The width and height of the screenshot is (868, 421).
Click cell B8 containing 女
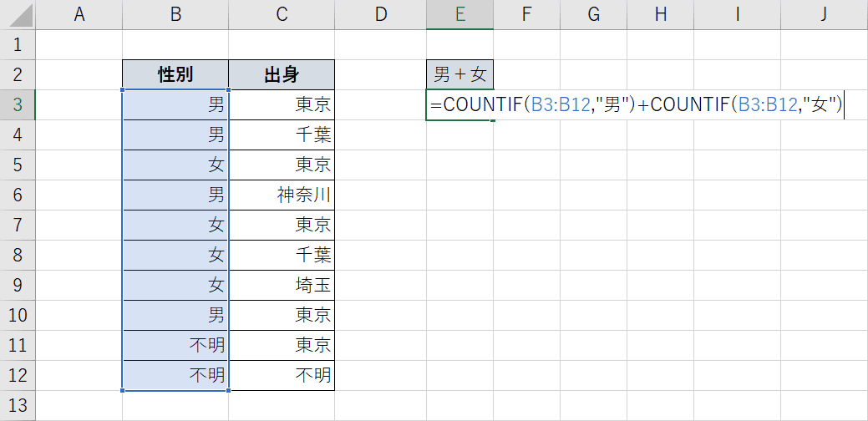pyautogui.click(x=175, y=256)
